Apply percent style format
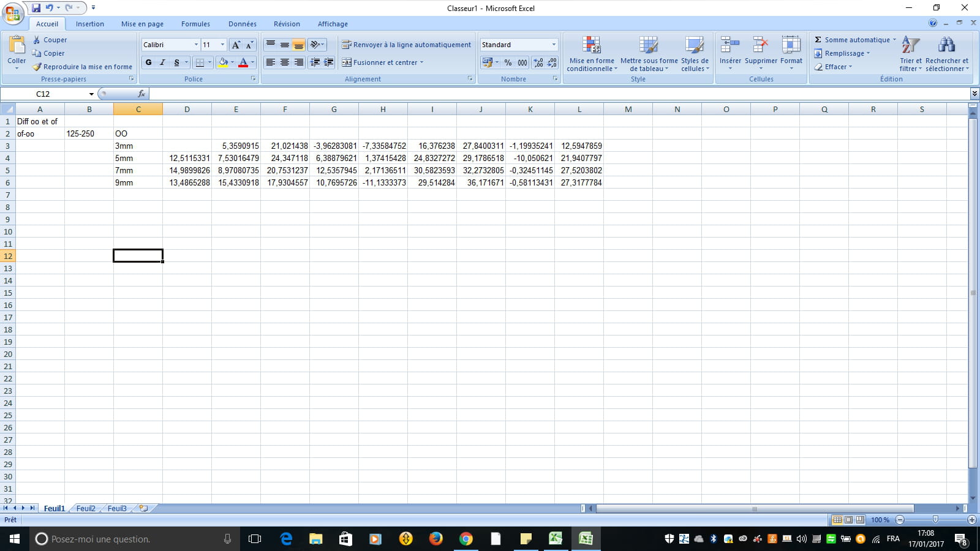 click(x=508, y=62)
